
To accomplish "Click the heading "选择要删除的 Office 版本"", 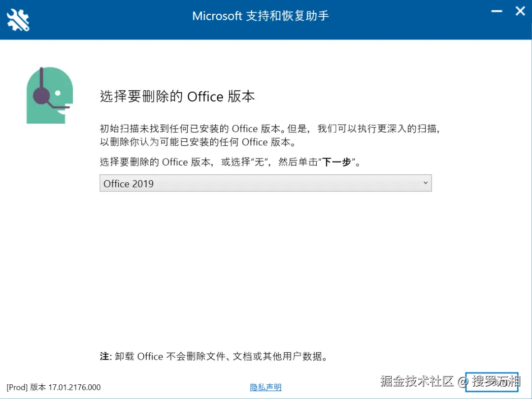I will coord(177,97).
